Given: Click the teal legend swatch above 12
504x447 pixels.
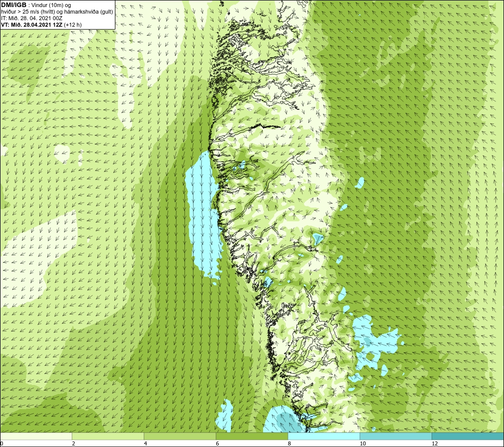Looking at the screenshot, I should (x=468, y=436).
